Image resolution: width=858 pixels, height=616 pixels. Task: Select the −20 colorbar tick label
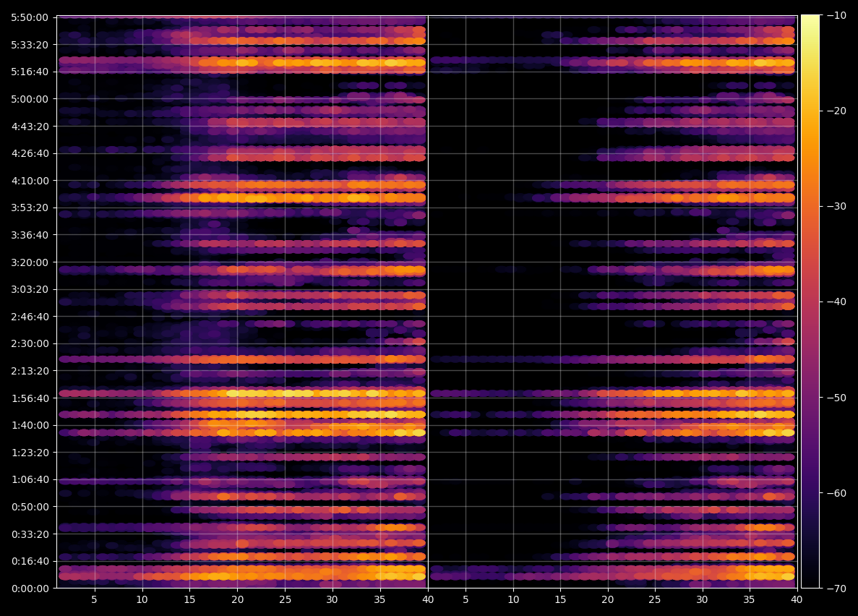(x=836, y=111)
